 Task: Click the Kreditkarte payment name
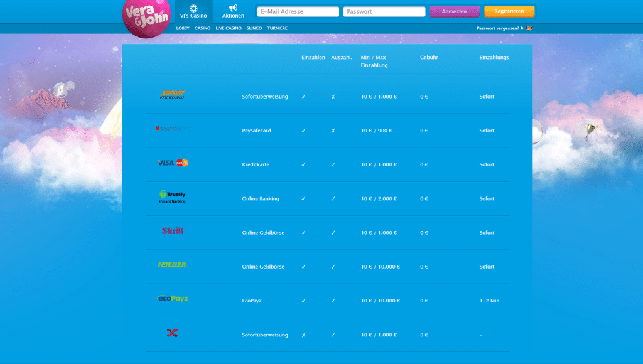(256, 164)
